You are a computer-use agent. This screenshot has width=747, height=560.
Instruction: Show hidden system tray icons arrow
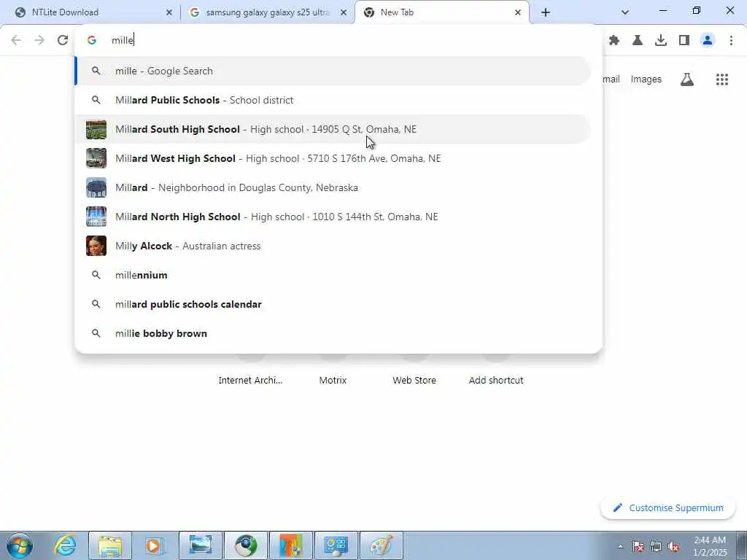tap(620, 546)
